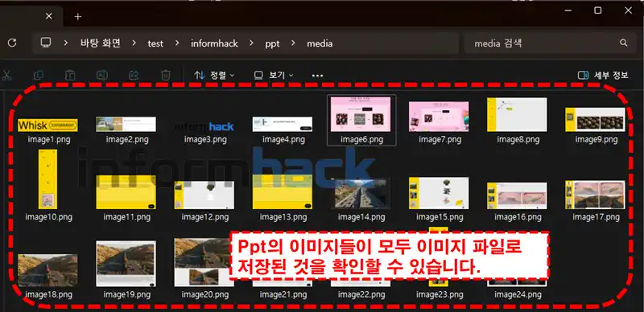
Task: Select image12.png thumbnail
Action: [204, 195]
